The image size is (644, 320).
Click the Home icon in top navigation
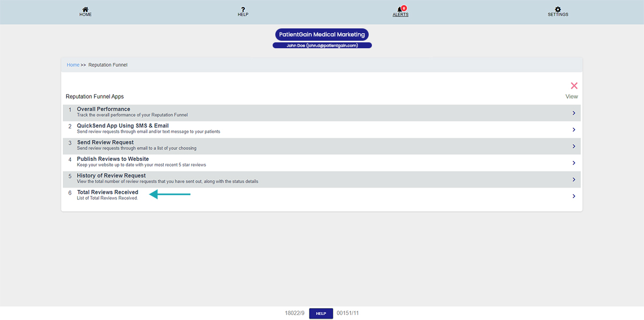(85, 9)
